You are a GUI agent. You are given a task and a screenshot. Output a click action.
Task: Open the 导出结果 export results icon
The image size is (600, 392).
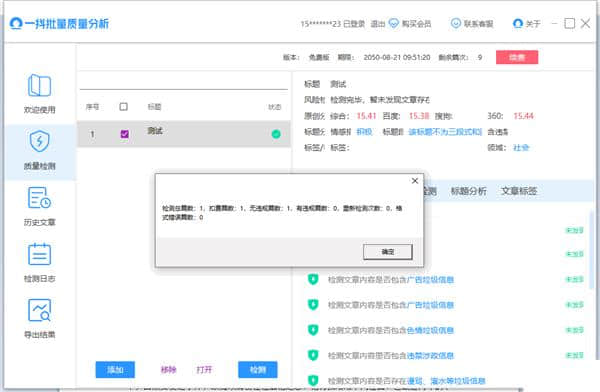[39, 310]
